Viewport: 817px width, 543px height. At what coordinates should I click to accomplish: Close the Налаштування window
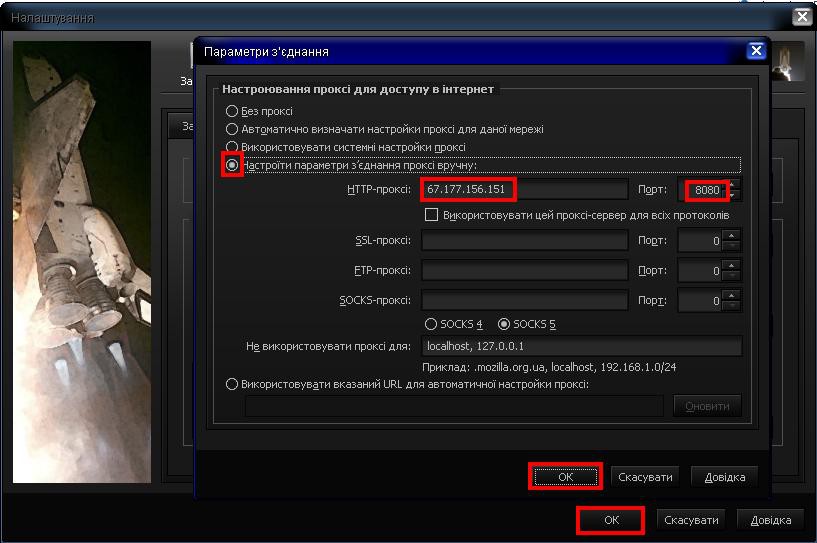pos(802,17)
